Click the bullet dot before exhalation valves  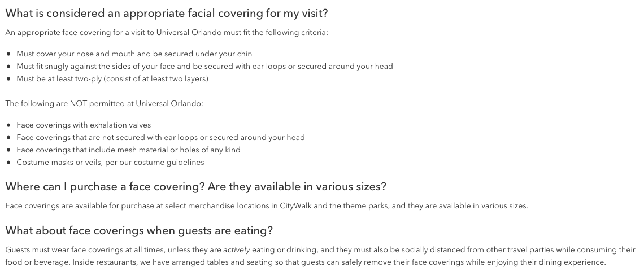9,125
